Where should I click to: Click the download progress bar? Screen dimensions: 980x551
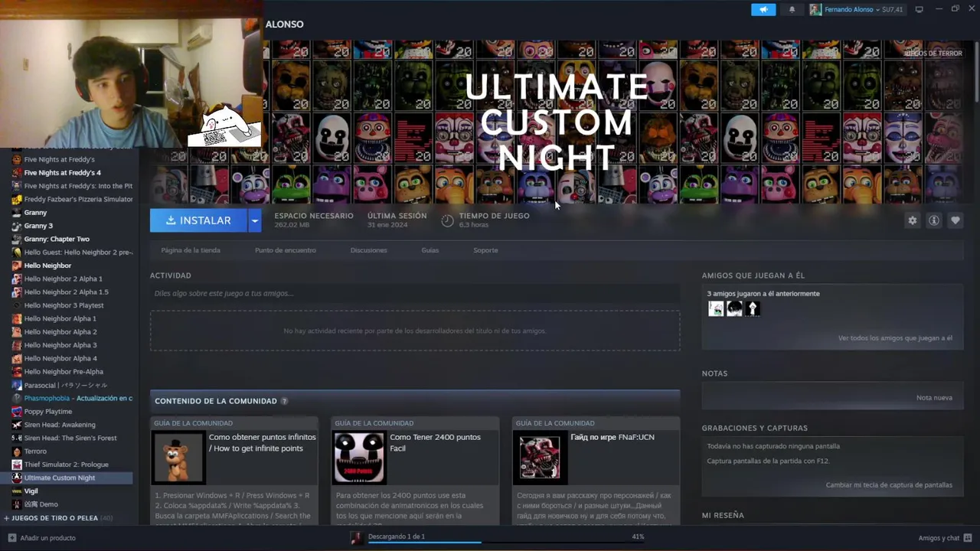tap(505, 543)
